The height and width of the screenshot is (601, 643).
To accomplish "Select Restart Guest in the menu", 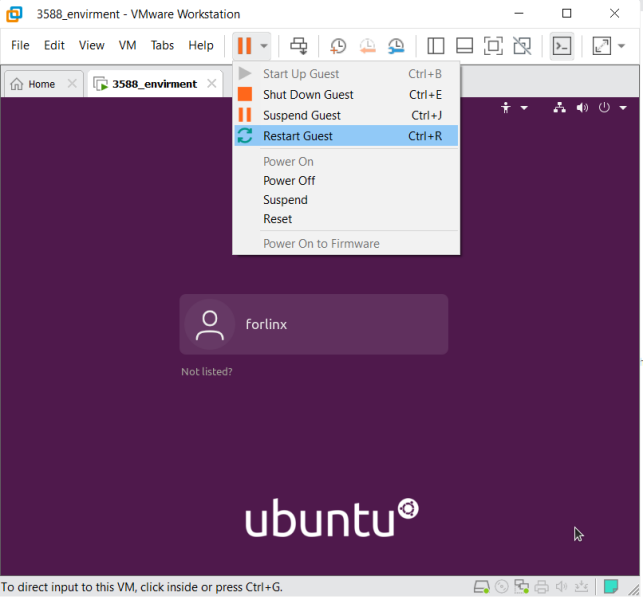I will (x=346, y=136).
